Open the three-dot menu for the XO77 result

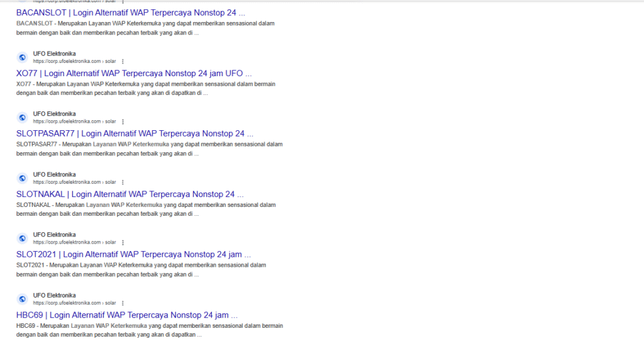123,62
